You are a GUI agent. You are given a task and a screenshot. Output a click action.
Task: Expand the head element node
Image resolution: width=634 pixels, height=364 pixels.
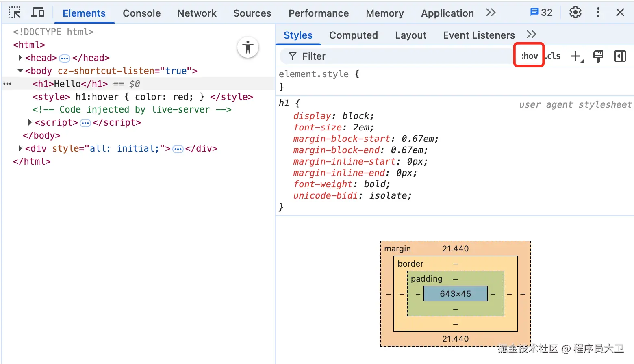coord(20,58)
